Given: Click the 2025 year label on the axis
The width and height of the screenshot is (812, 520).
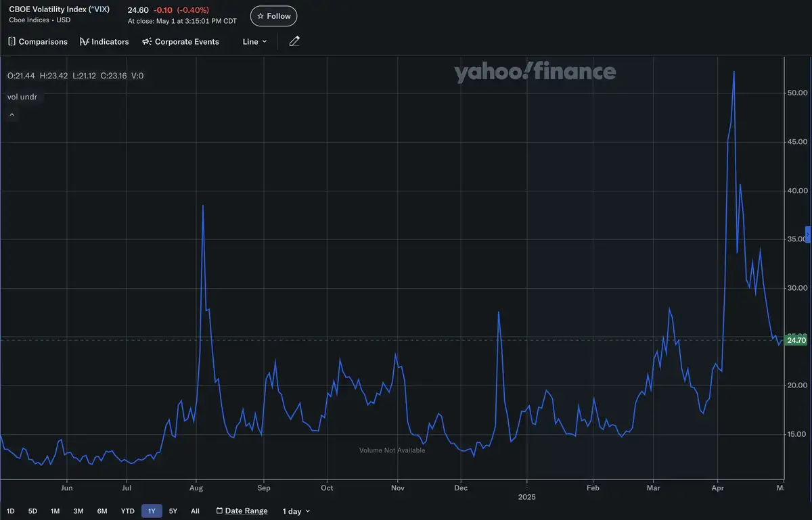Looking at the screenshot, I should (527, 496).
